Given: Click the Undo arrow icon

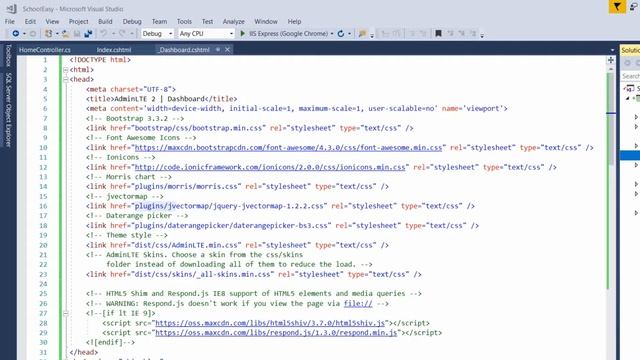Looking at the screenshot, I should [x=104, y=33].
